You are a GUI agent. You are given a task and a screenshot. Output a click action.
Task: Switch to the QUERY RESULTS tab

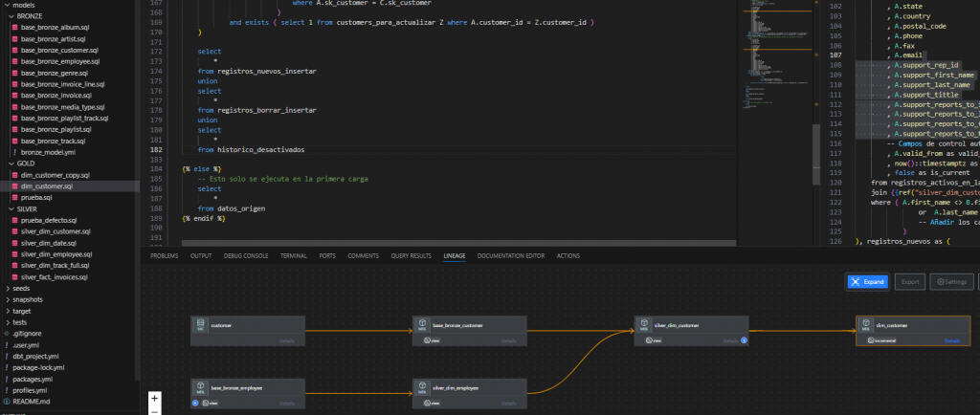coord(412,256)
